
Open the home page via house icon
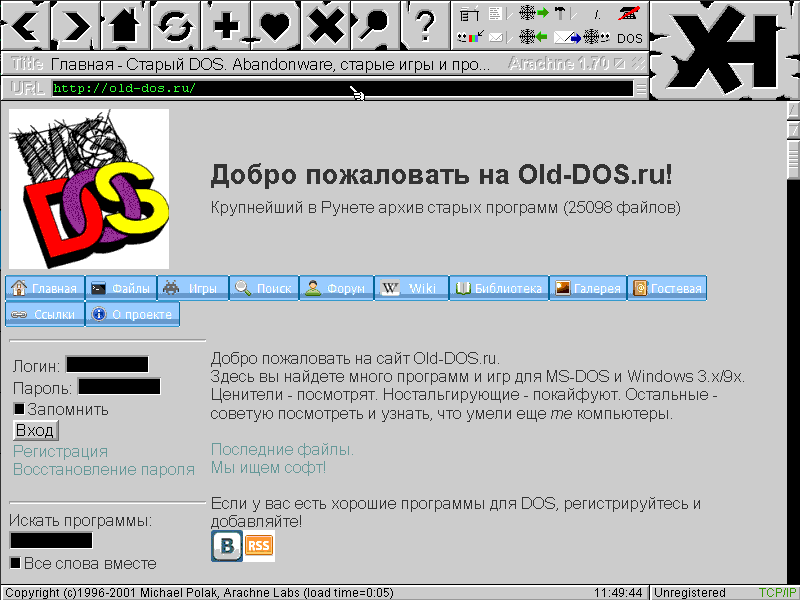(x=124, y=25)
